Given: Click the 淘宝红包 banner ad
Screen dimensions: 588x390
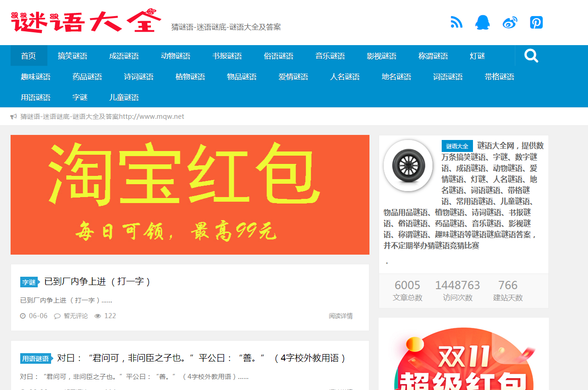Looking at the screenshot, I should [190, 195].
